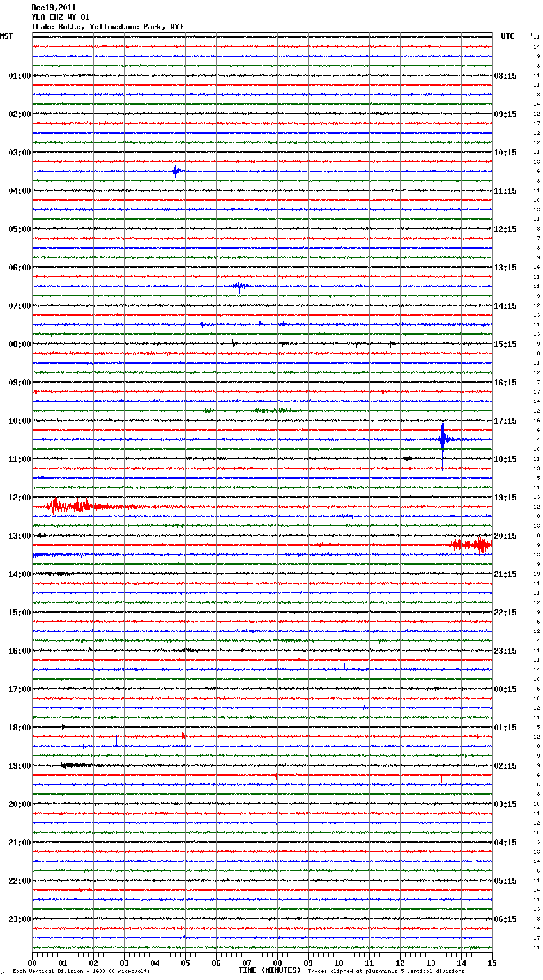
Task: Click the 02:15 UTC time label
Action: (505, 766)
